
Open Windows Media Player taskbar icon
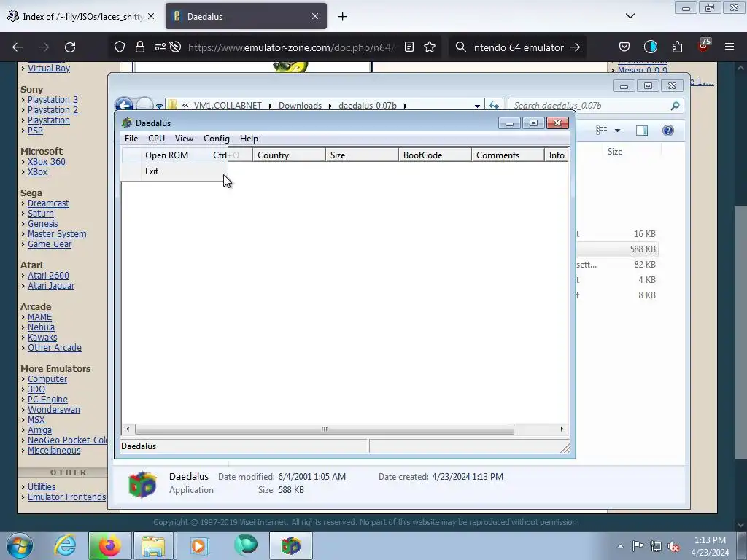click(198, 545)
